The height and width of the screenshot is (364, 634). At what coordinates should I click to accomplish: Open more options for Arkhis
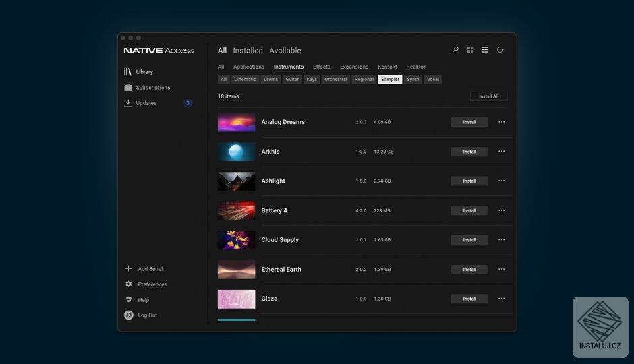[501, 152]
